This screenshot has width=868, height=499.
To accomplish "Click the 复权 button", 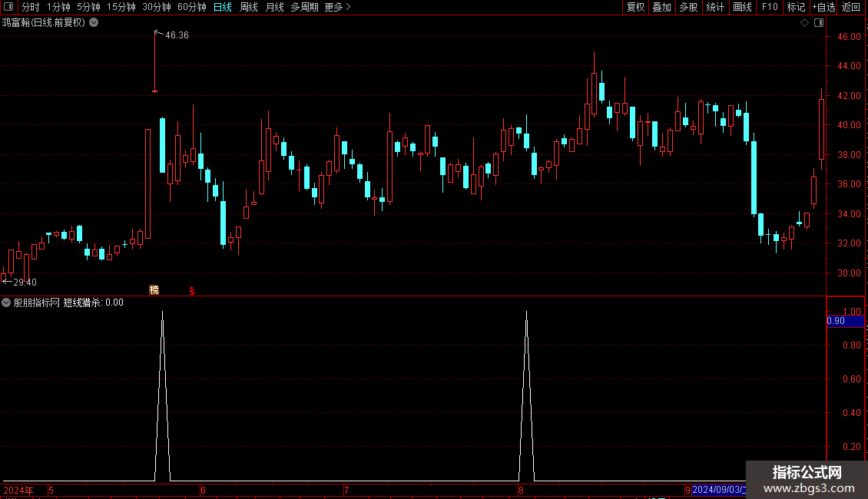I will point(635,7).
